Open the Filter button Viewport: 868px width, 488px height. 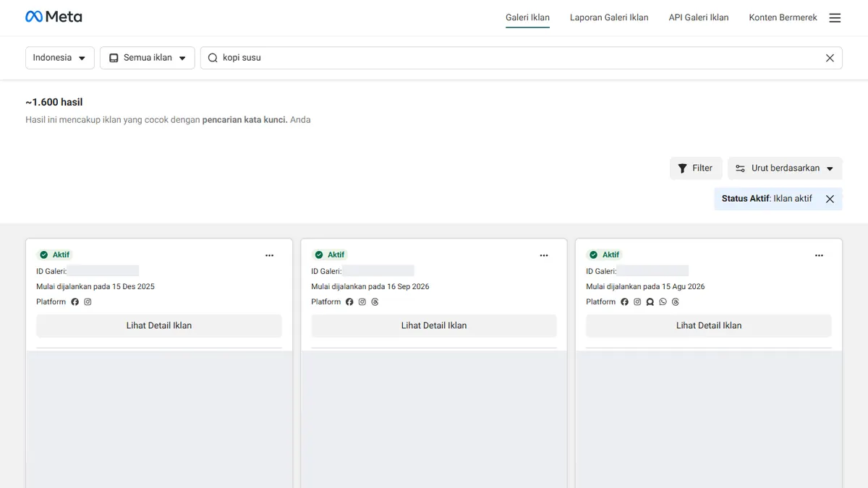click(x=696, y=168)
